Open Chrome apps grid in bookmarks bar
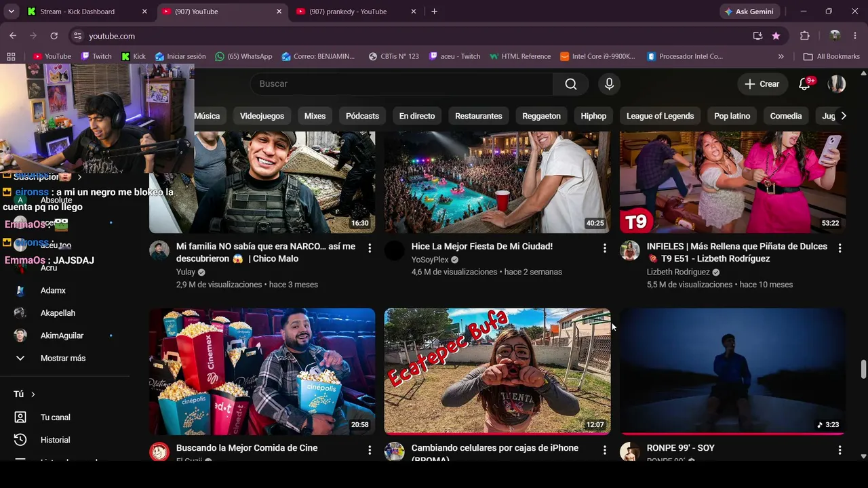Screen dimensions: 868x488 11,56
